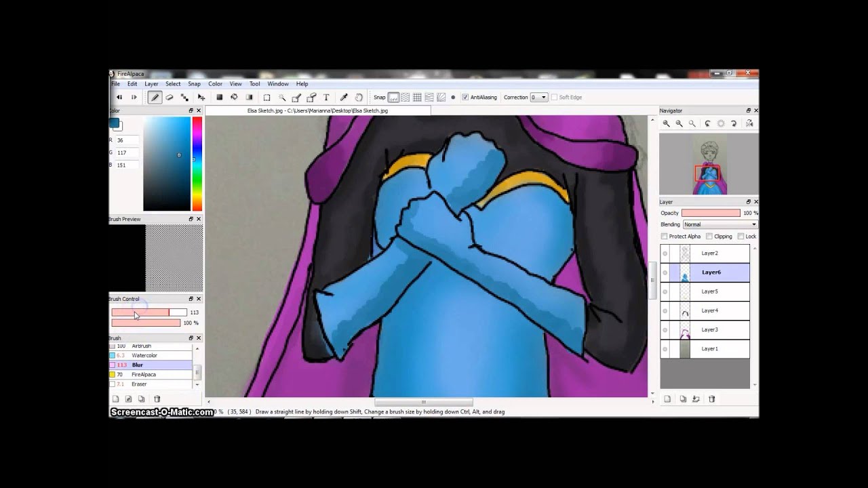
Task: Toggle the AntiAliasing checkbox
Action: (x=465, y=97)
